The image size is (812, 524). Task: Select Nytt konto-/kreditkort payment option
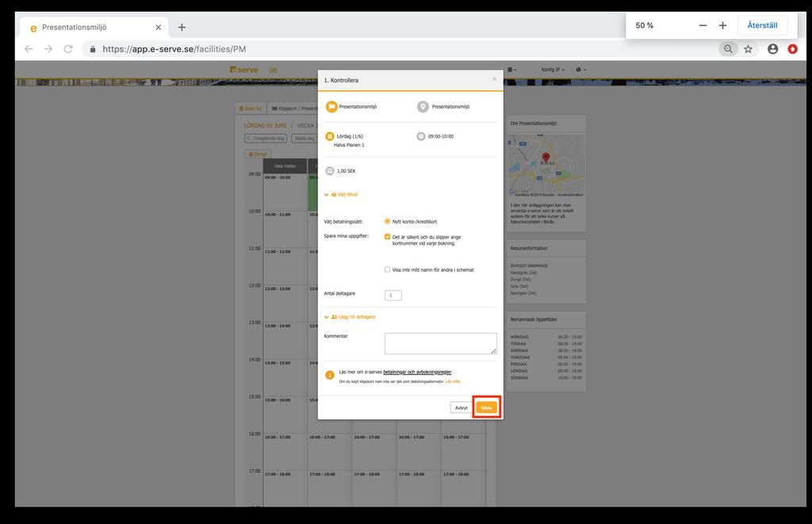pyautogui.click(x=387, y=221)
